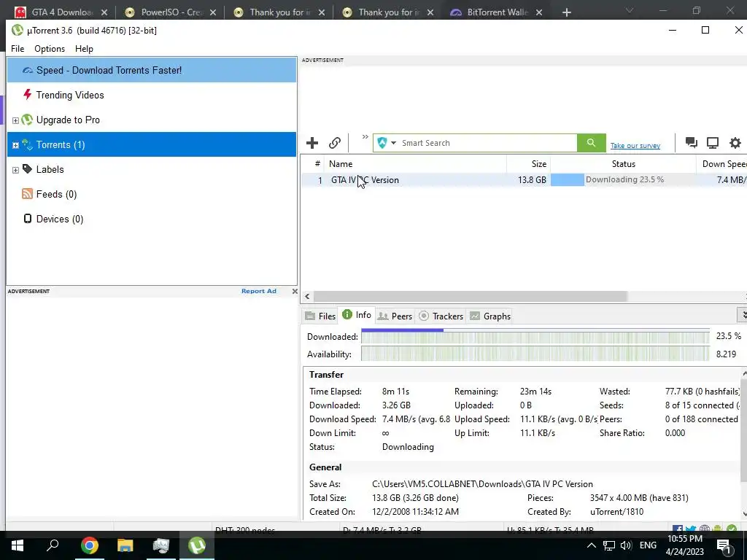The width and height of the screenshot is (747, 560).
Task: Click the device icon next to Devices
Action: (28, 219)
